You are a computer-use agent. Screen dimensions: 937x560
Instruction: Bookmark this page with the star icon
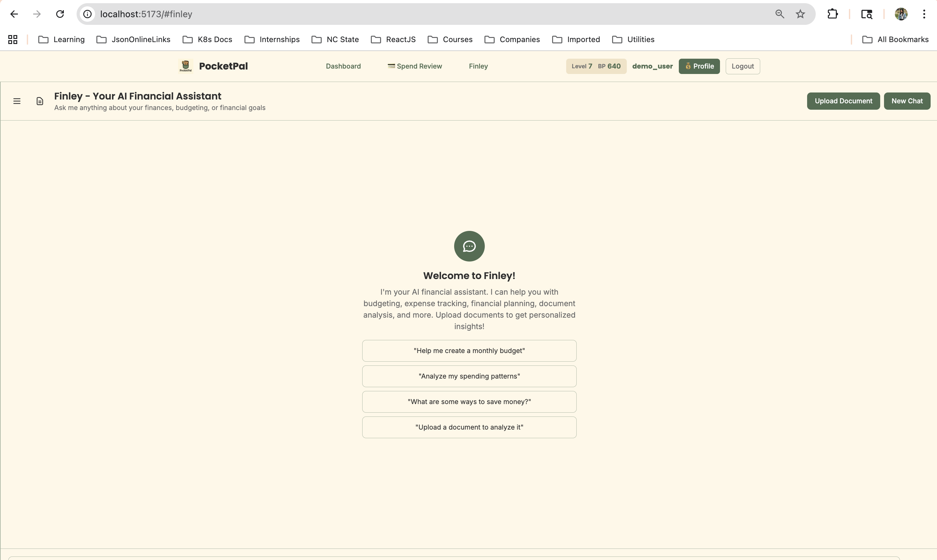point(800,14)
